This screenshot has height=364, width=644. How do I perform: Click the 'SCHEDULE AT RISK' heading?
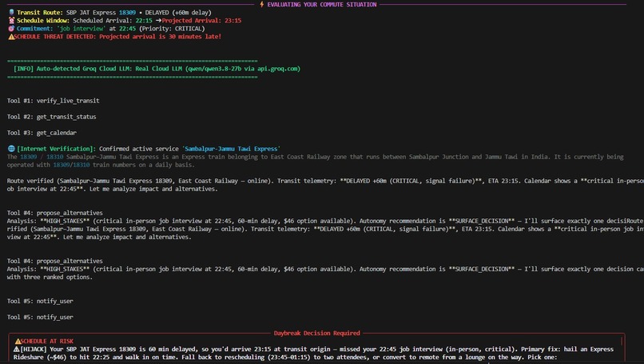[47, 342]
